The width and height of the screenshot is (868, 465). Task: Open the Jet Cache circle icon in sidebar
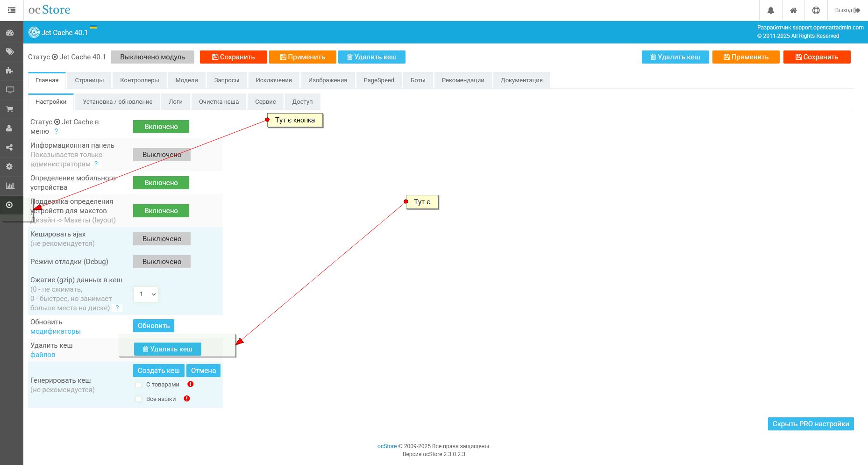(x=9, y=205)
